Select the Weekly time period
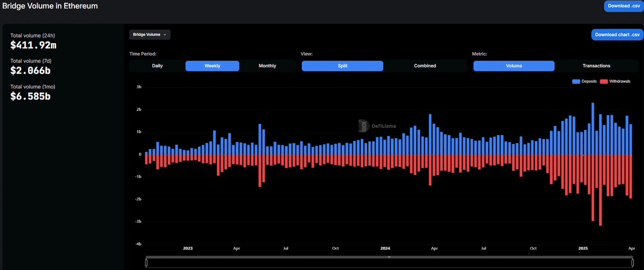The image size is (644, 270). tap(212, 66)
